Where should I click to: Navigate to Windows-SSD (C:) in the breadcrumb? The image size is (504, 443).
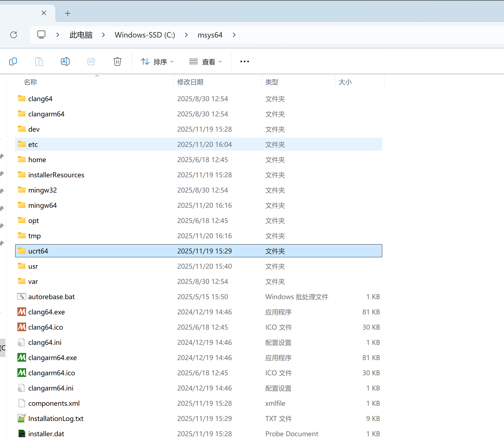(145, 35)
